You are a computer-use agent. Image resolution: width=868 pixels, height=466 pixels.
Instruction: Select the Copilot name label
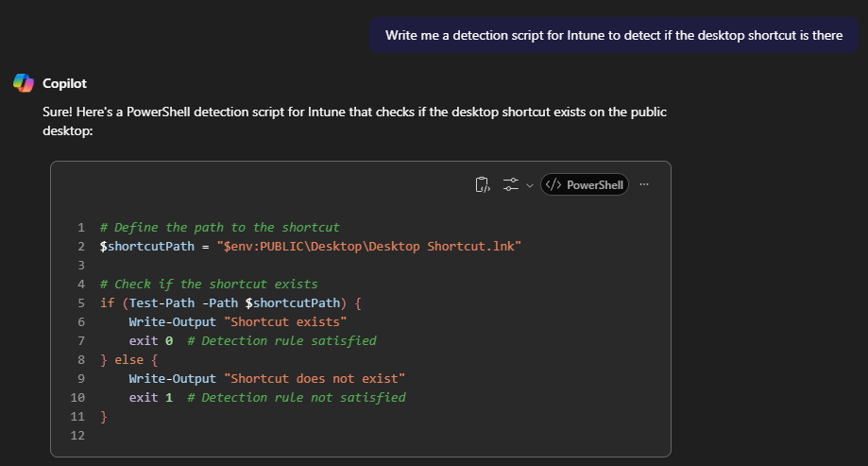tap(64, 83)
